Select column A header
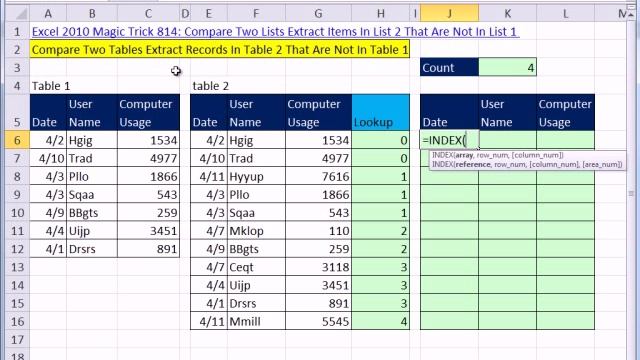The height and width of the screenshot is (360, 640). click(48, 13)
